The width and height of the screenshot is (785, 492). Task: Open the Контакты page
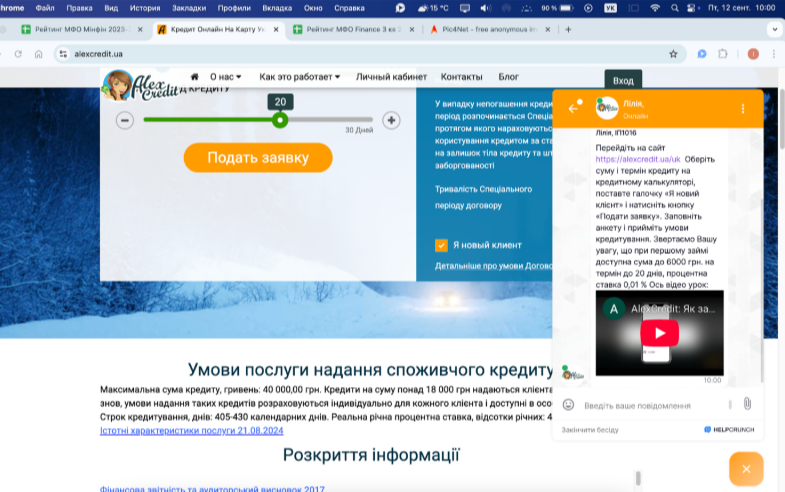pyautogui.click(x=461, y=77)
